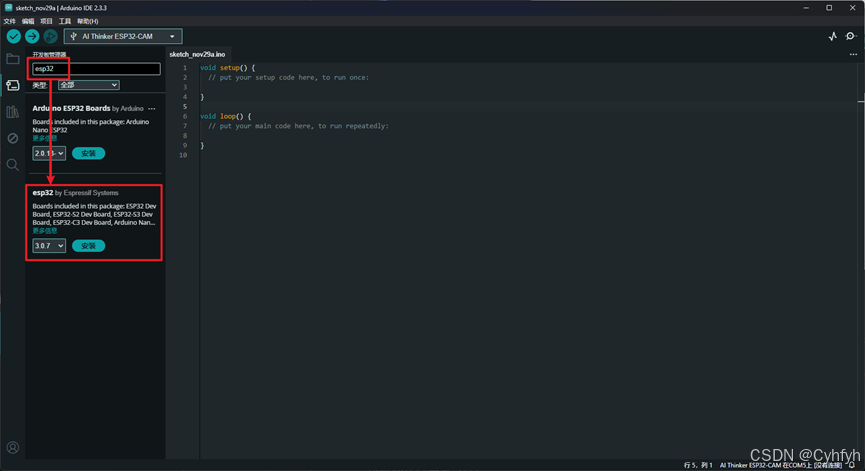Open the 编辑 menu

28,21
